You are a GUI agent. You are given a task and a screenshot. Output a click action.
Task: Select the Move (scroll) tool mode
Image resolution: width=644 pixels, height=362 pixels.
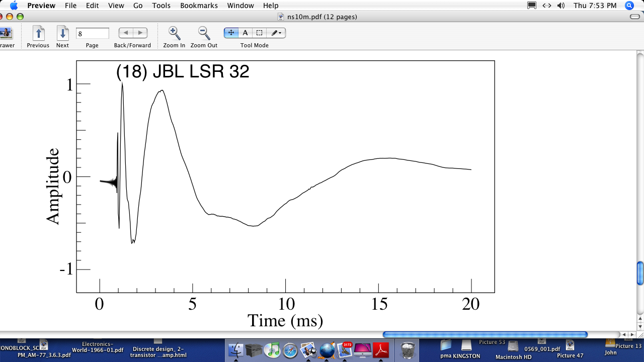(231, 33)
